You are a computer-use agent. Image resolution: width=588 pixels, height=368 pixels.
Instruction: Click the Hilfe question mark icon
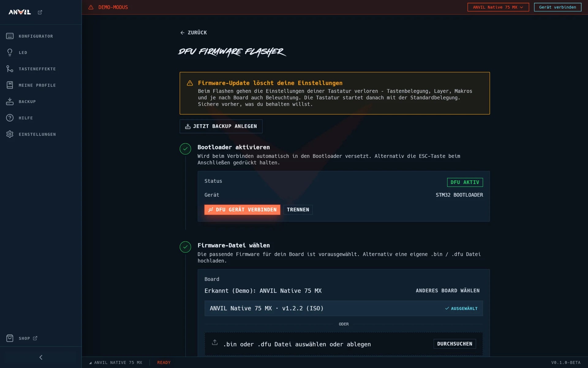pyautogui.click(x=10, y=118)
